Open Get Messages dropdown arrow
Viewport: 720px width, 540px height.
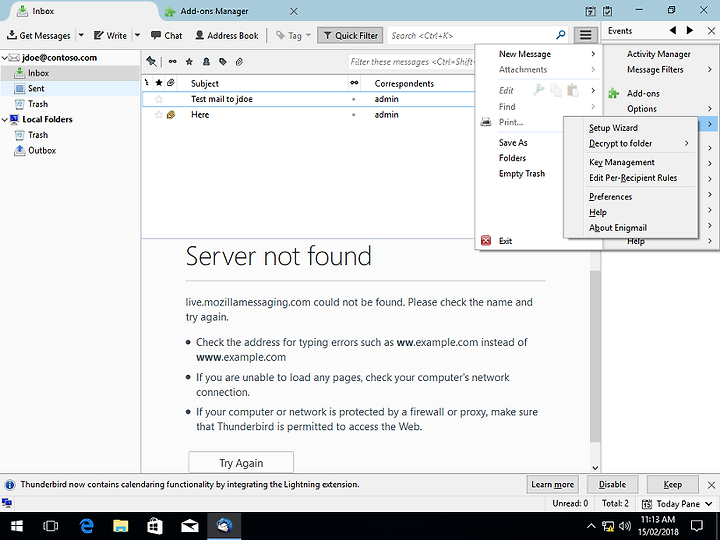pyautogui.click(x=81, y=35)
